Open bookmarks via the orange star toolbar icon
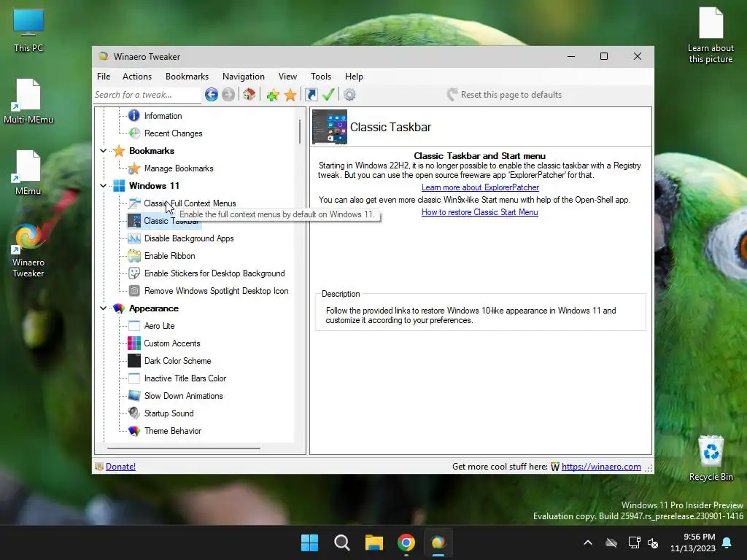The height and width of the screenshot is (560, 747). point(290,95)
